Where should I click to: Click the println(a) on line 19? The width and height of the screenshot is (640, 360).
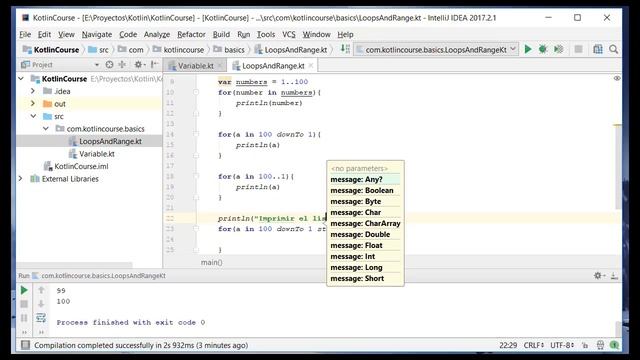pos(258,187)
